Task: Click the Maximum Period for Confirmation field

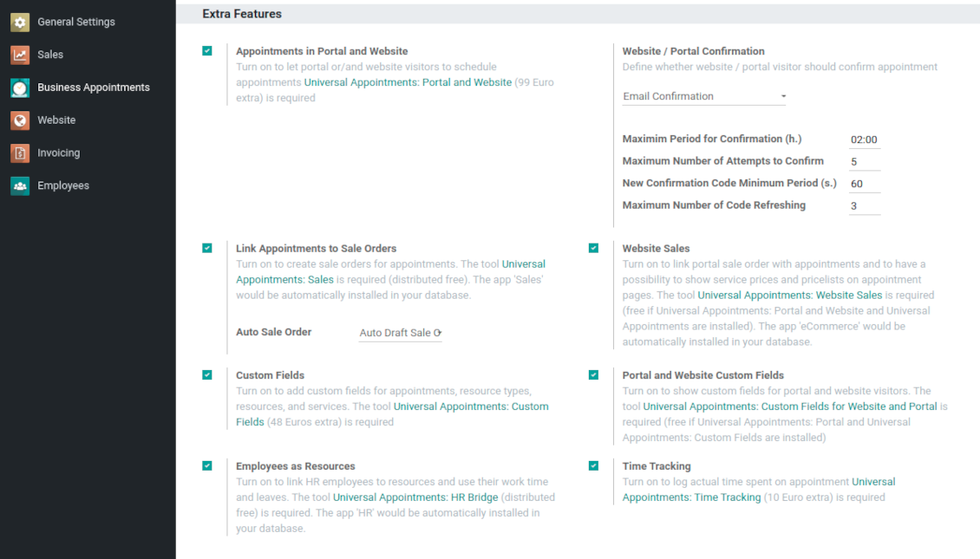Action: (x=864, y=140)
